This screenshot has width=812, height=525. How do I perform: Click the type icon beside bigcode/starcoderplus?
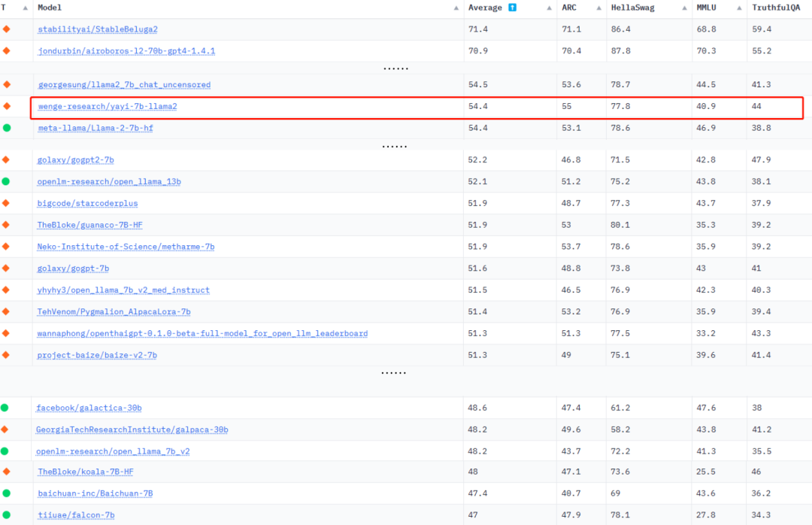tap(6, 203)
